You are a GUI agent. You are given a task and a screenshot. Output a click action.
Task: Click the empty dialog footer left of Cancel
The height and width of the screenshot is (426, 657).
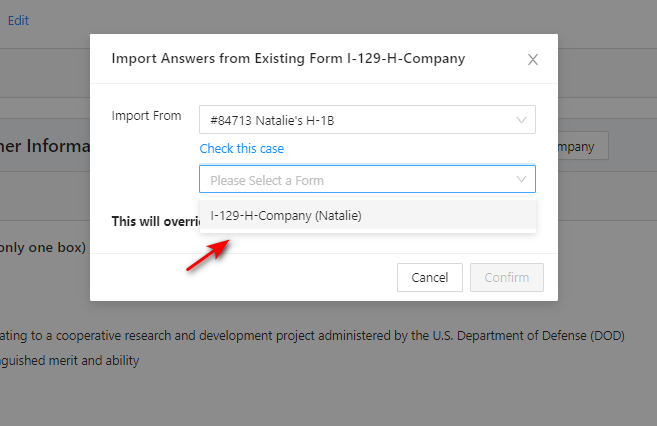click(240, 277)
